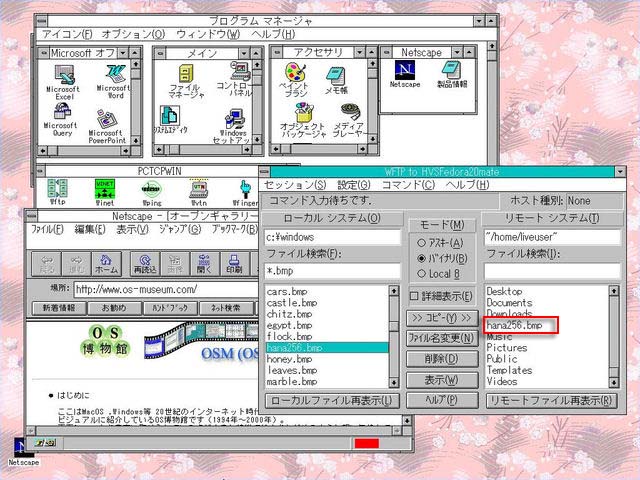
Task: Click the ファイル名変更(N) rename button
Action: [442, 338]
